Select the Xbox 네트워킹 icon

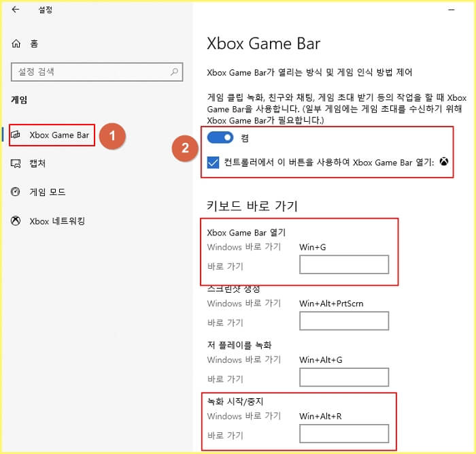point(16,221)
